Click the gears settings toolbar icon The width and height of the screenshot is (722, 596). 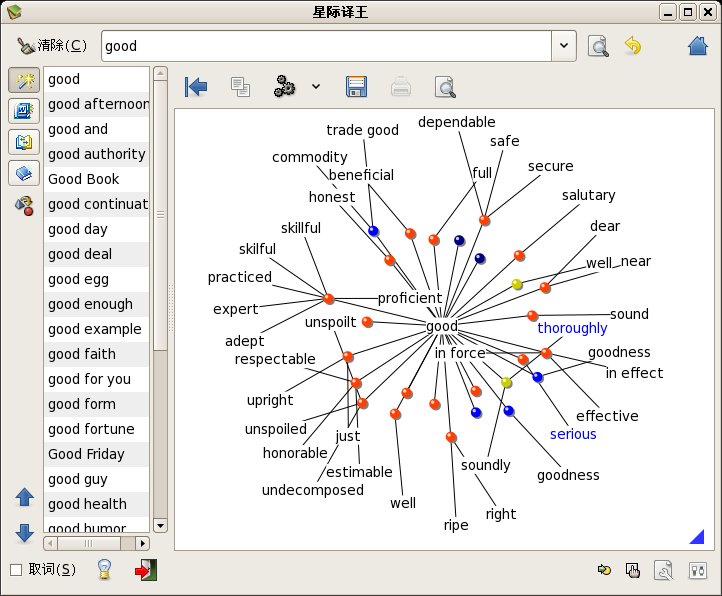point(284,86)
